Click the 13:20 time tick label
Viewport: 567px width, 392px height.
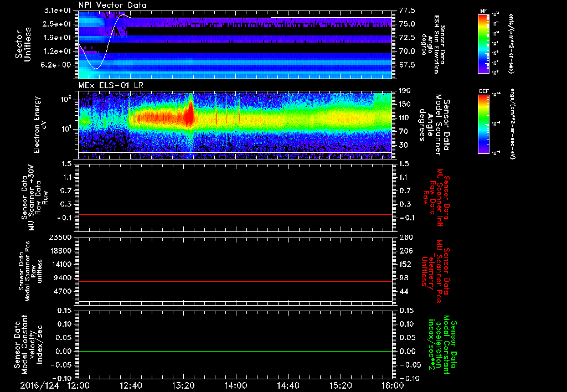pos(183,385)
